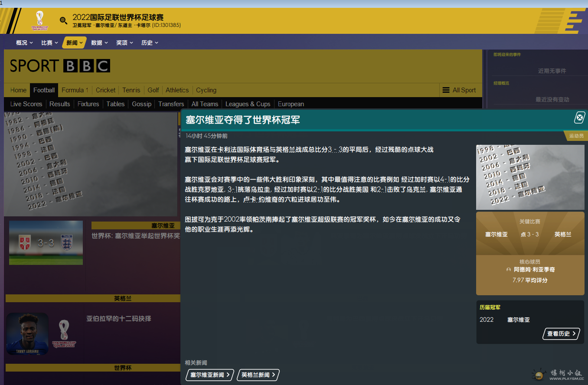Viewport: 588px width, 385px height.
Task: Select the Golf tab
Action: click(x=154, y=90)
